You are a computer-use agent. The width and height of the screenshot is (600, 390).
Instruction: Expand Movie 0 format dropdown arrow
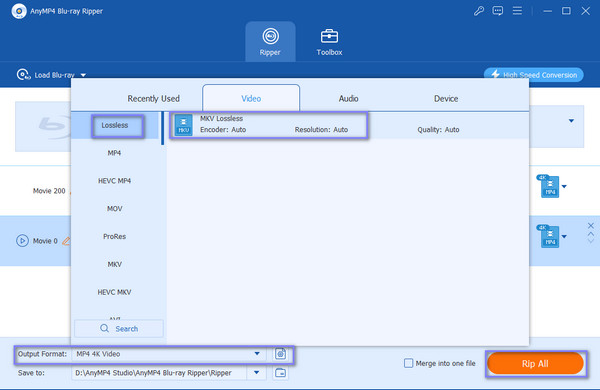point(564,237)
